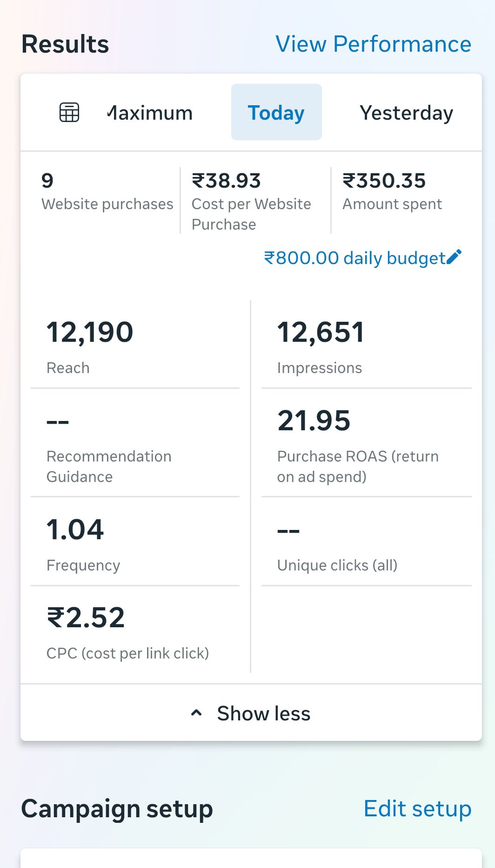Click the Edit setup link

pyautogui.click(x=417, y=808)
